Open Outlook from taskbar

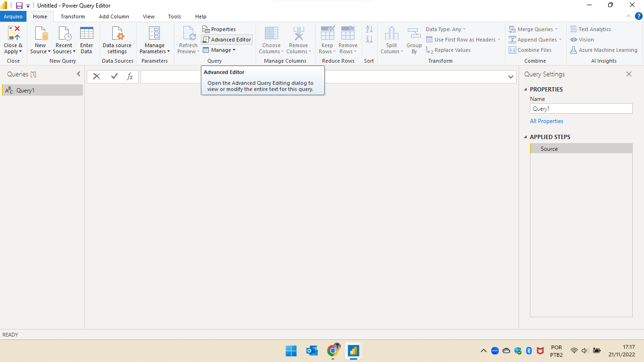(312, 351)
